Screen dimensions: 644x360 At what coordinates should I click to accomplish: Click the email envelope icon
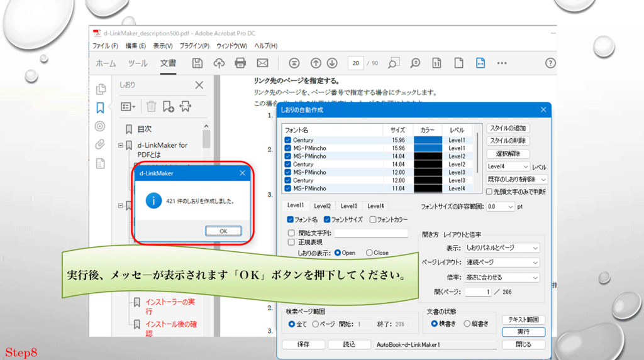tap(262, 63)
